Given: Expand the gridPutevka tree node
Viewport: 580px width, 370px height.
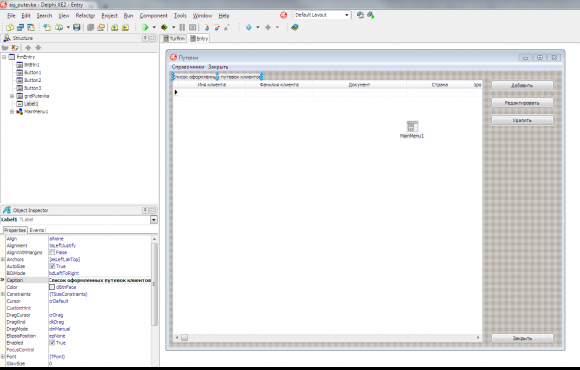Looking at the screenshot, I should (12, 96).
